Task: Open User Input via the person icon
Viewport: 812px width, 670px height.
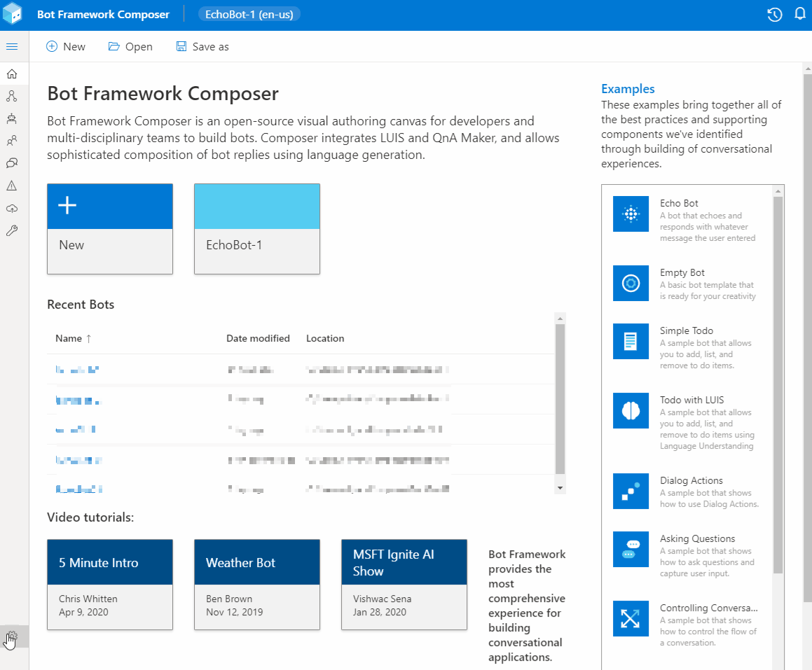Action: (13, 141)
